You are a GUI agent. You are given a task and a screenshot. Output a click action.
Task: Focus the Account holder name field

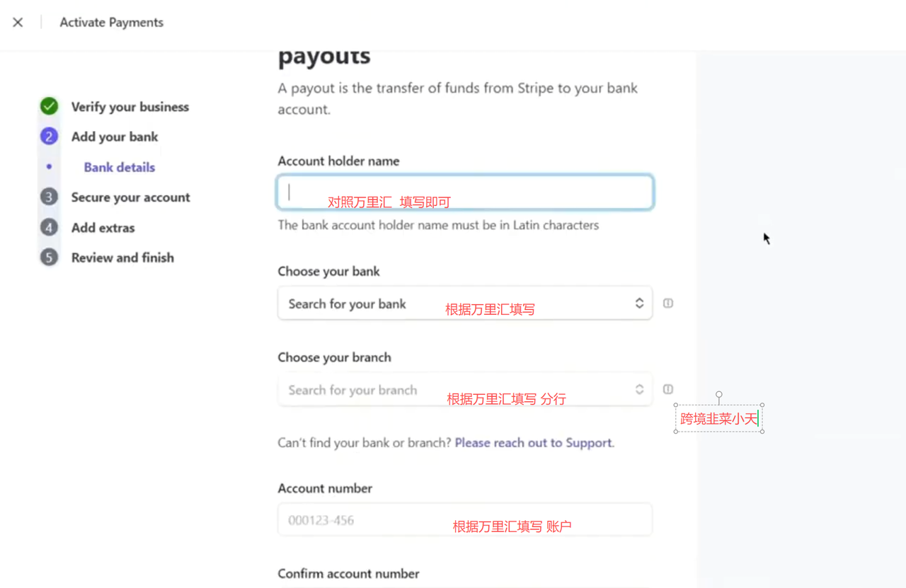(464, 192)
